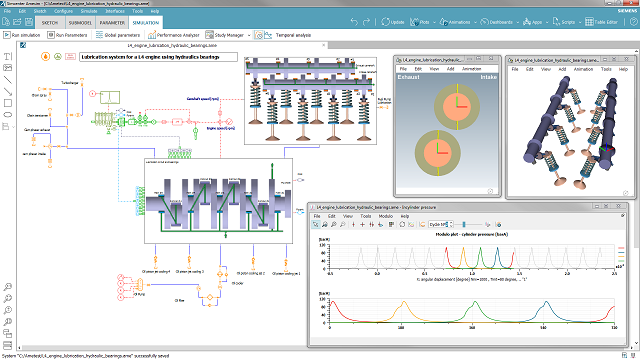The width and height of the screenshot is (640, 360).
Task: Select the SIMULATION mode tab
Action: click(x=146, y=22)
